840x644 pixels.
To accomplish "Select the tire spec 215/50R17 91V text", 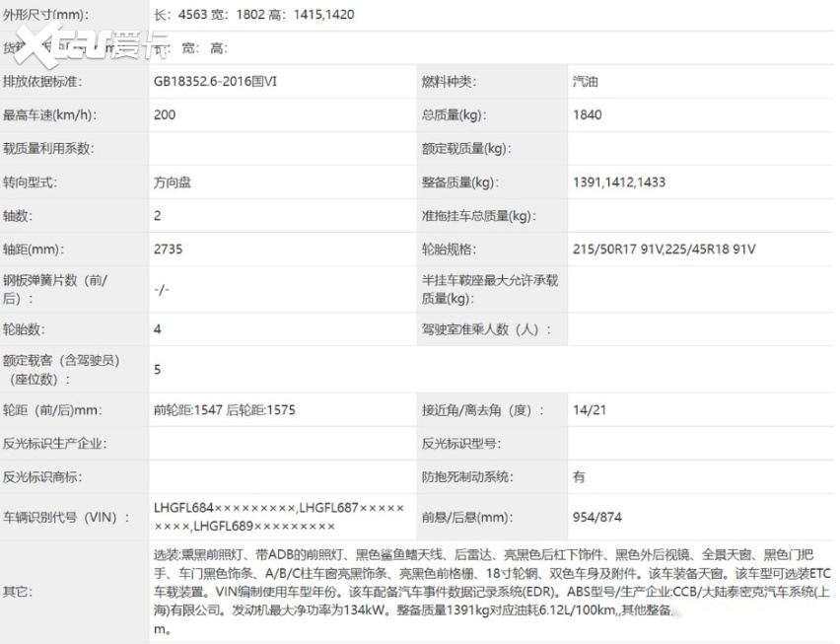I will (x=618, y=250).
